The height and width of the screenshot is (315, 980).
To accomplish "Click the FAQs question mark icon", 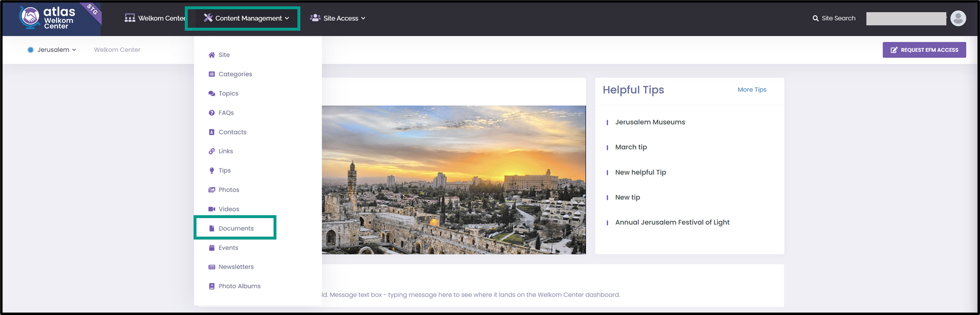I will tap(212, 113).
